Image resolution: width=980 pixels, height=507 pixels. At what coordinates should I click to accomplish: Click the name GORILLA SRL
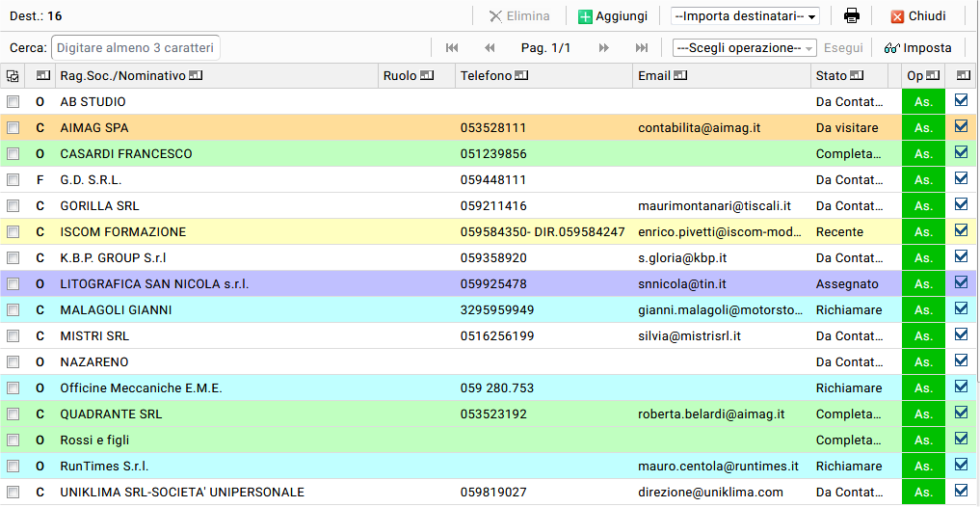(x=99, y=206)
